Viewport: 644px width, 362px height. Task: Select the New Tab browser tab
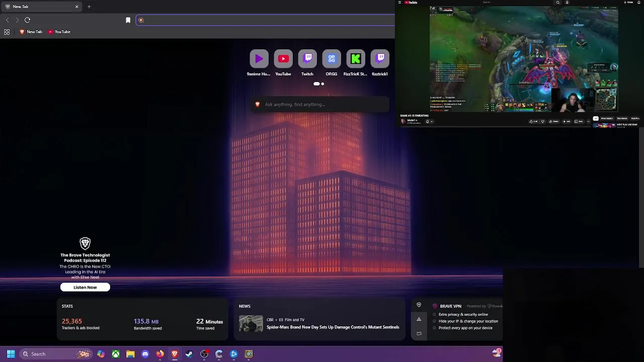coord(41,7)
